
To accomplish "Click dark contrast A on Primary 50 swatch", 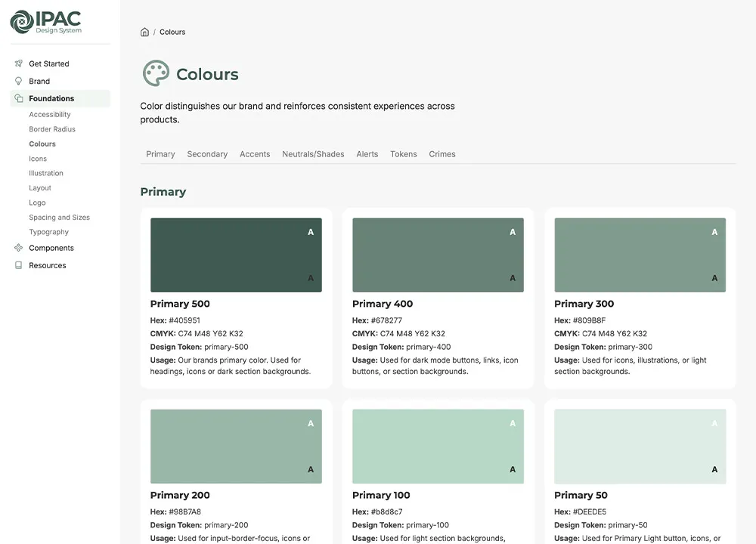I will coord(714,469).
